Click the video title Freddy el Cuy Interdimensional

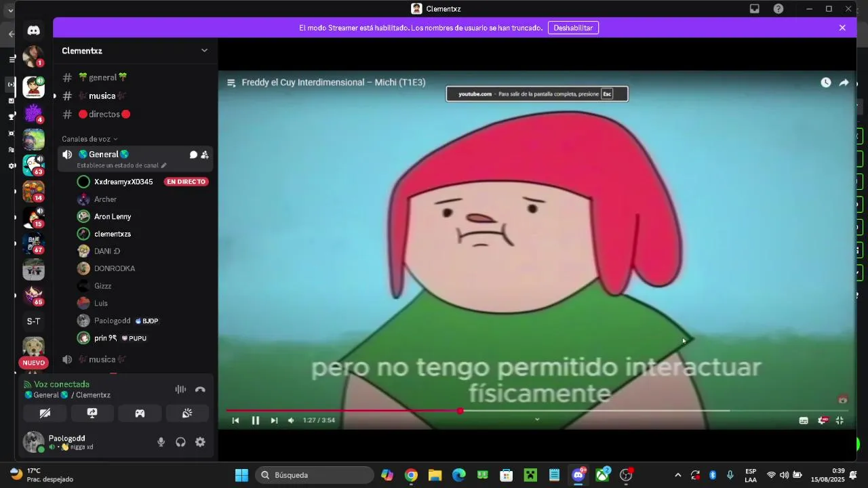coord(334,82)
